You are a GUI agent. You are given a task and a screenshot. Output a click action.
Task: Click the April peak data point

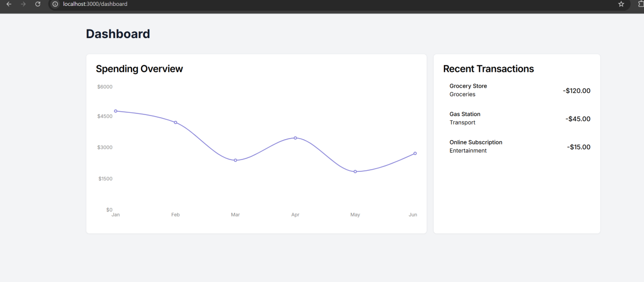coord(295,138)
